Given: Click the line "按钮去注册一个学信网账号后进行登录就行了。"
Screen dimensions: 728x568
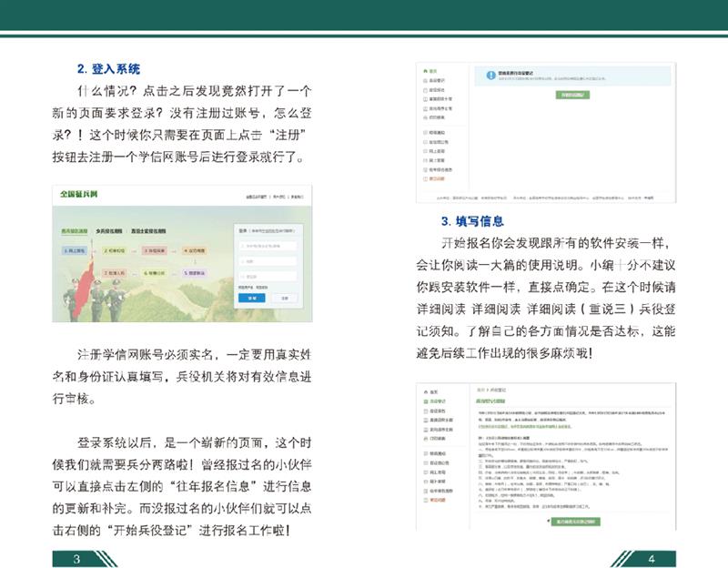Looking at the screenshot, I should [178, 157].
